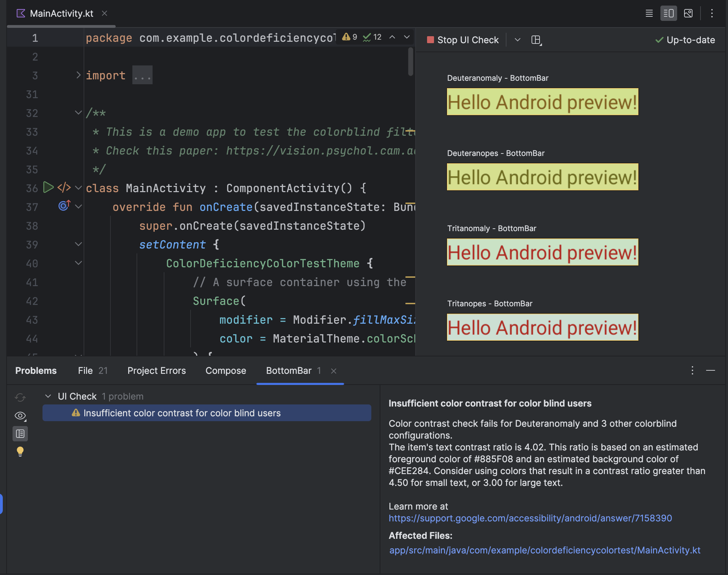Screen dimensions: 728x575
Task: Click the split editor view icon
Action: pos(668,13)
